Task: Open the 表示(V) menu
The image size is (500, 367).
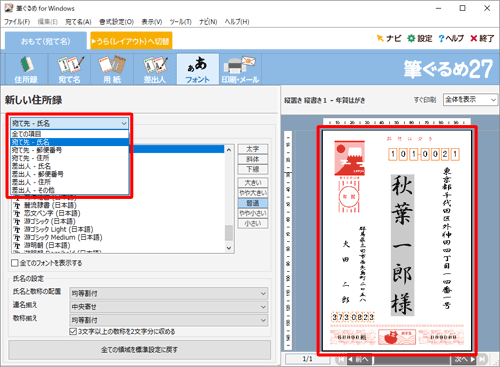Action: click(x=152, y=22)
